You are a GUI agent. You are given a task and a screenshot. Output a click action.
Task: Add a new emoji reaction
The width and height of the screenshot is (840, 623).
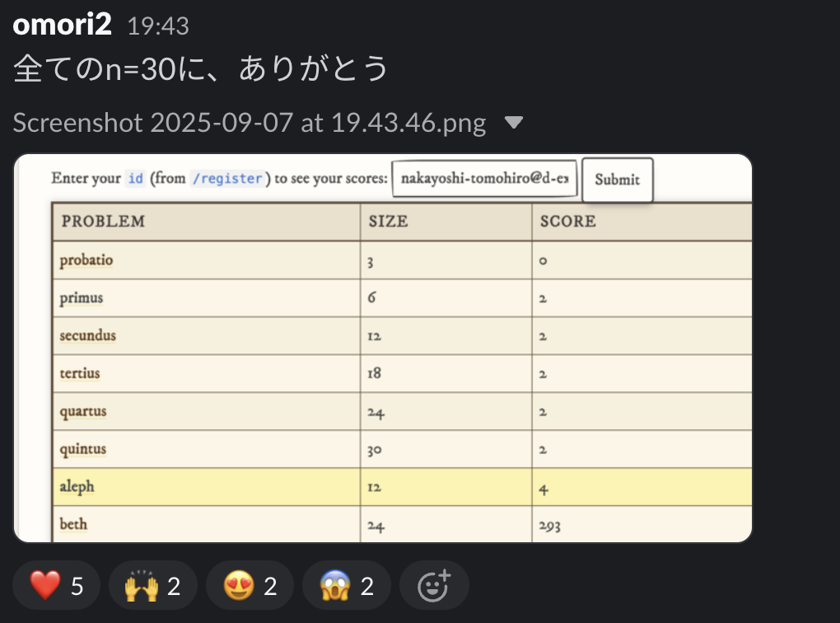click(x=434, y=585)
